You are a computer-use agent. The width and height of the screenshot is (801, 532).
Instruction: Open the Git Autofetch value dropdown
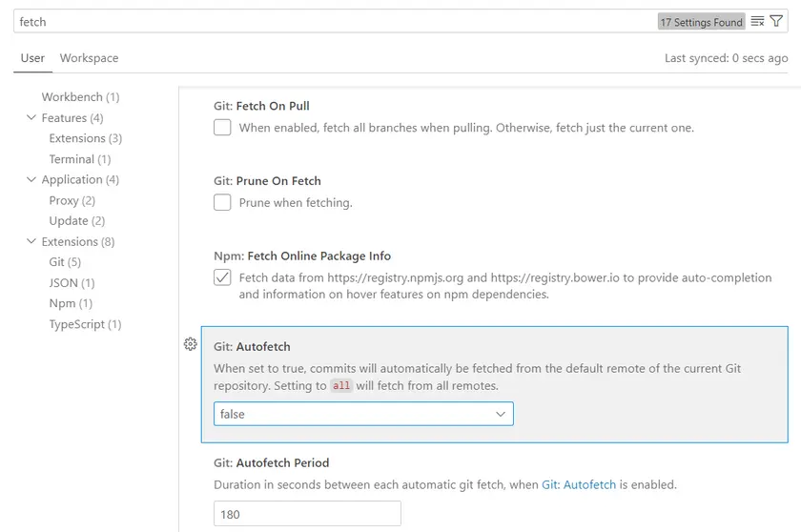[x=363, y=414]
